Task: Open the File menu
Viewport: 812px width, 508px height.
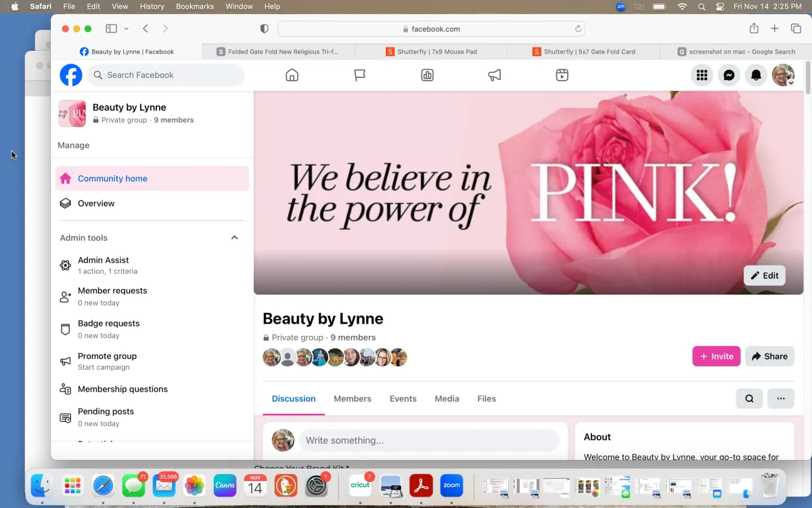Action: (69, 6)
